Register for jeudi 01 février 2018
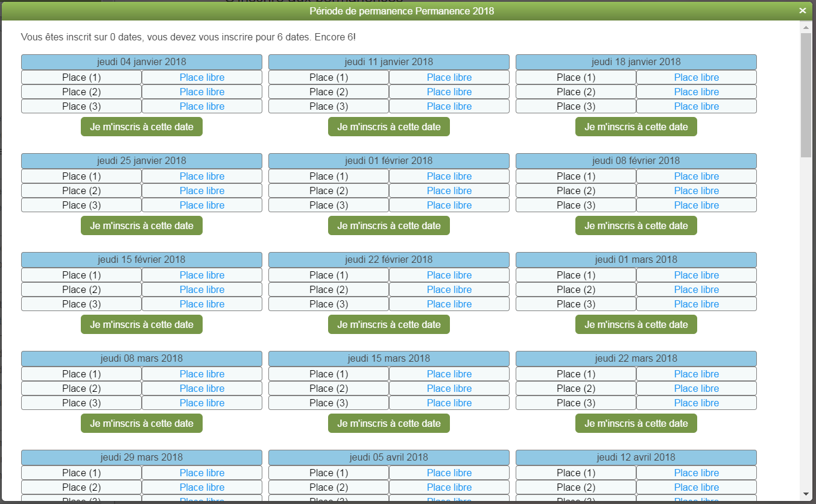 point(389,225)
